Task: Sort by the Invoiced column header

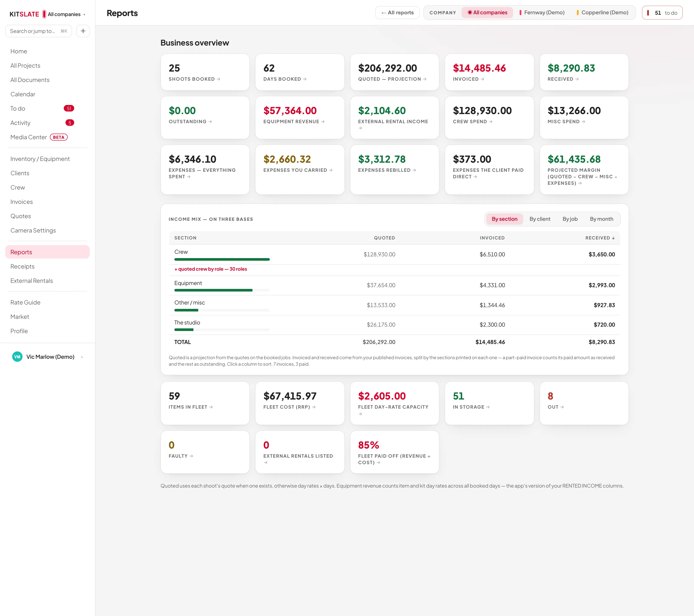Action: click(x=492, y=238)
